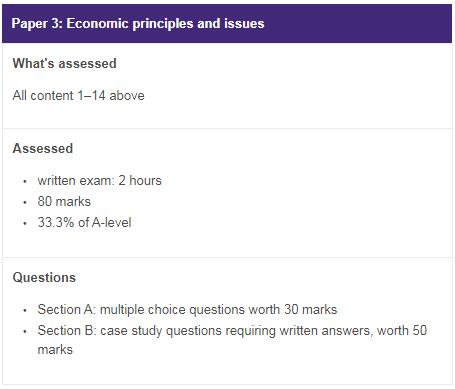This screenshot has width=455, height=389.
Task: Click the "80 marks" list item
Action: coord(64,202)
